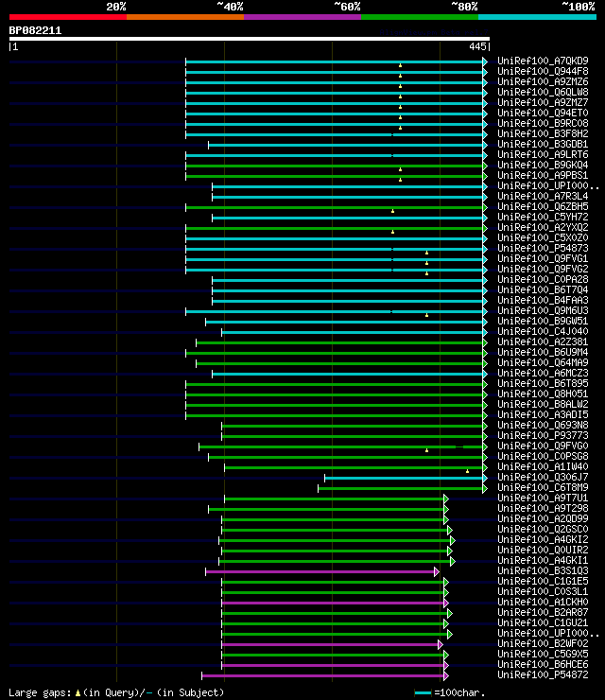Select the UniRef100_B3GDB1 label

click(x=543, y=144)
